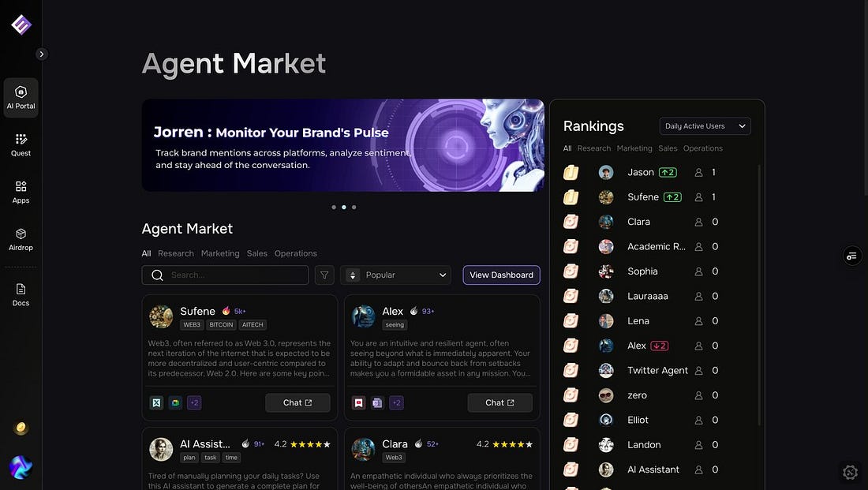The height and width of the screenshot is (490, 868).
Task: Open the Popular sort dropdown
Action: pos(395,275)
